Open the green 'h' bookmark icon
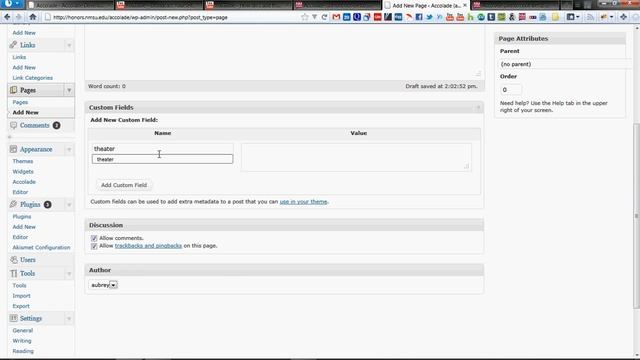The width and height of the screenshot is (640, 360). tap(471, 17)
